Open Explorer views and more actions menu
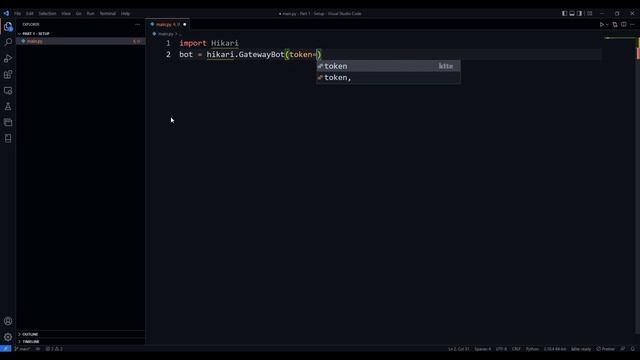The height and width of the screenshot is (360, 640). point(138,24)
